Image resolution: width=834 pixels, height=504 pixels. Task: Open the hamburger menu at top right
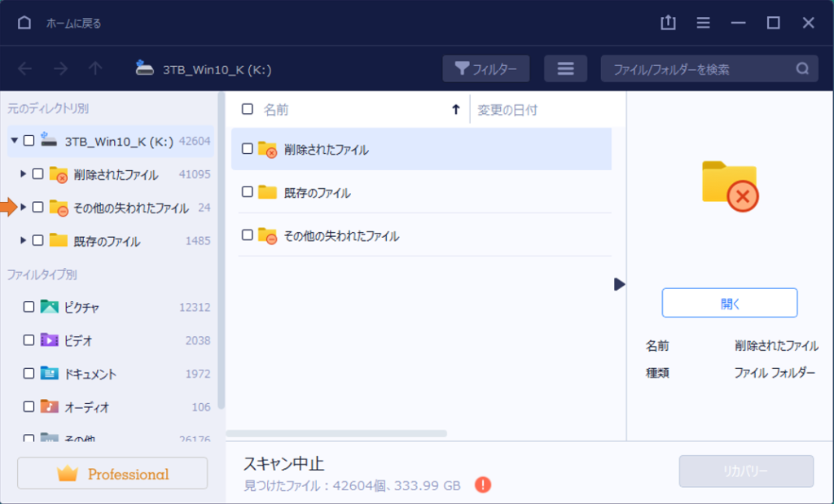click(x=703, y=23)
